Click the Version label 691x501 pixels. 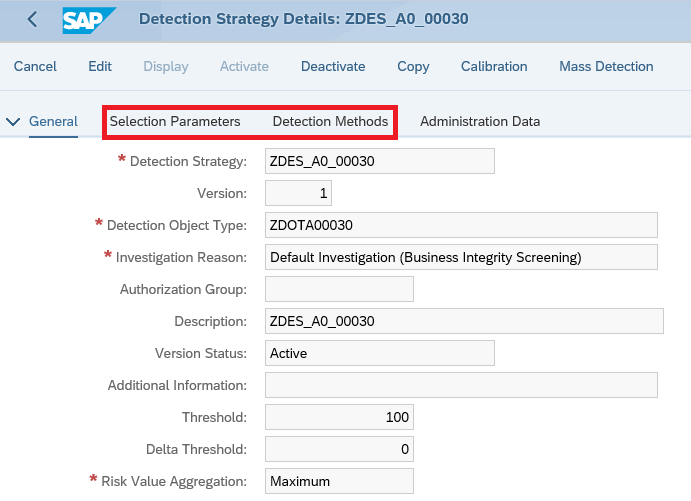[222, 193]
